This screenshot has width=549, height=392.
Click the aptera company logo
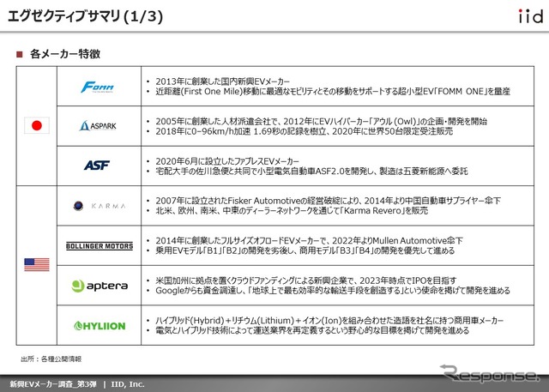coord(100,286)
